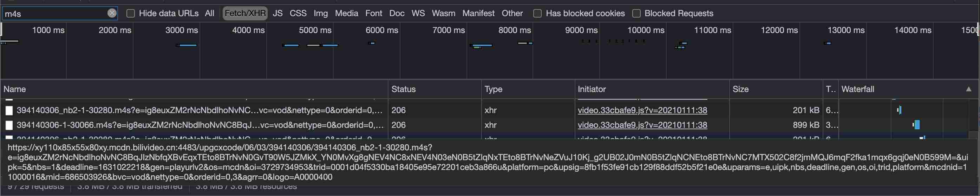The width and height of the screenshot is (980, 196).
Task: Filter requests by Fetch/XHR
Action: coord(245,13)
